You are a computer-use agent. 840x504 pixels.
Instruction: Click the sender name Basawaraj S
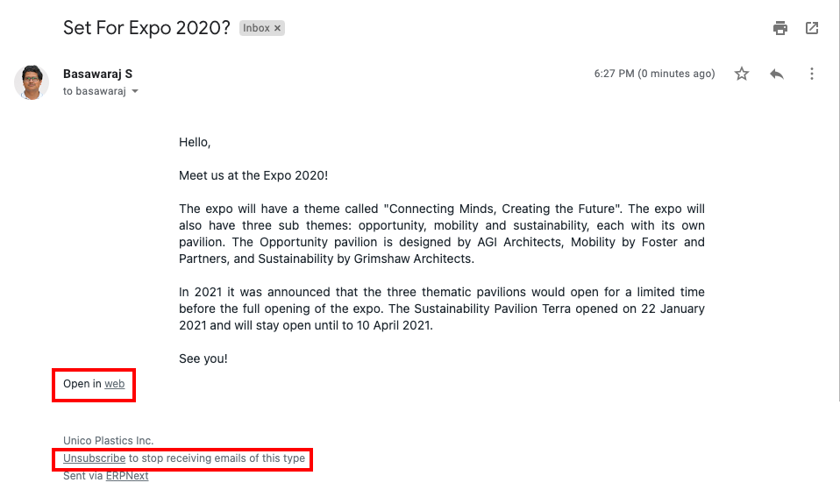pyautogui.click(x=98, y=74)
